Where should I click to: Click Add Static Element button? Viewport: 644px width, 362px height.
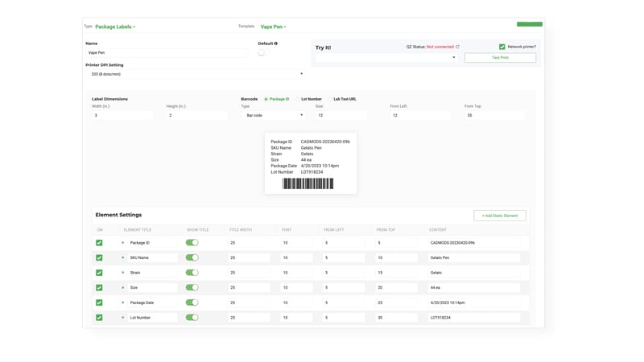click(x=500, y=216)
